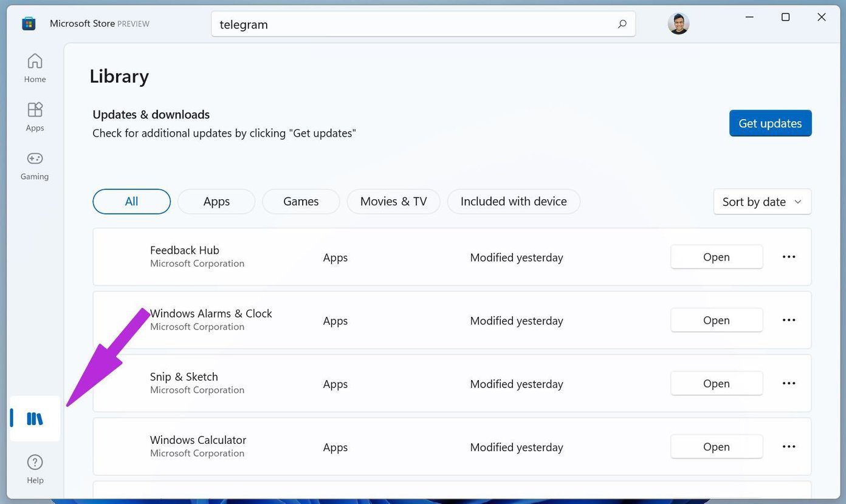This screenshot has width=846, height=504.
Task: Open Windows Alarms & Clock app
Action: tap(717, 320)
